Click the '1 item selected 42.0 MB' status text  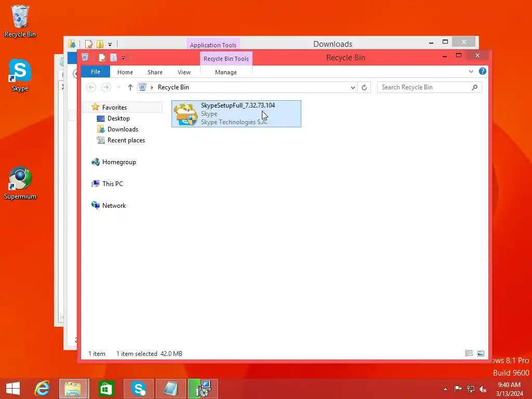tap(149, 353)
